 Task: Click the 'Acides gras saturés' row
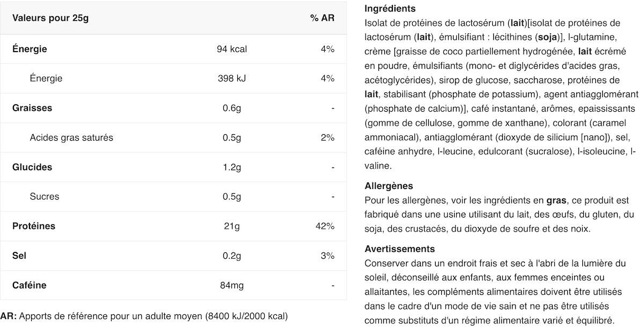coord(173,137)
